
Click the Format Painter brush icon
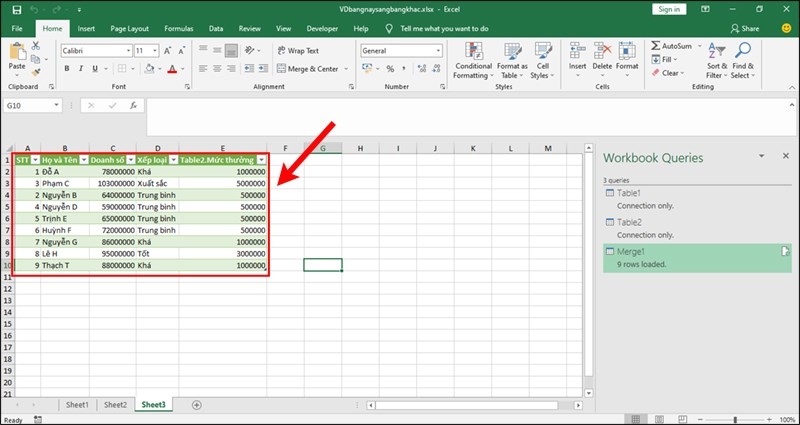[x=35, y=72]
